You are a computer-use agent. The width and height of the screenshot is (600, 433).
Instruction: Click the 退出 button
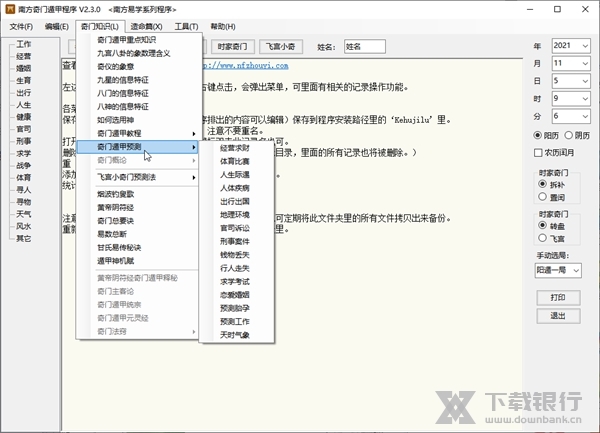558,316
